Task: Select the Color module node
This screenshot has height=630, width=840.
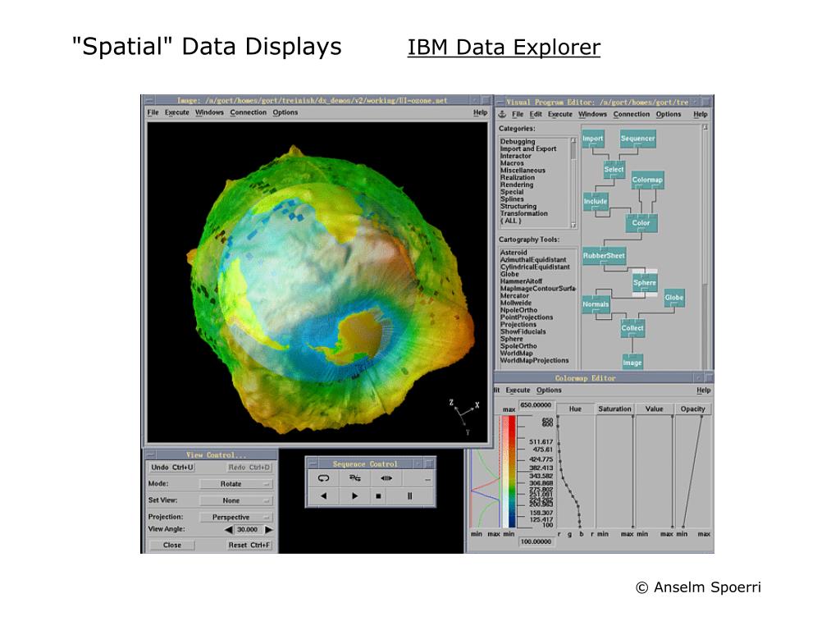Action: tap(641, 223)
